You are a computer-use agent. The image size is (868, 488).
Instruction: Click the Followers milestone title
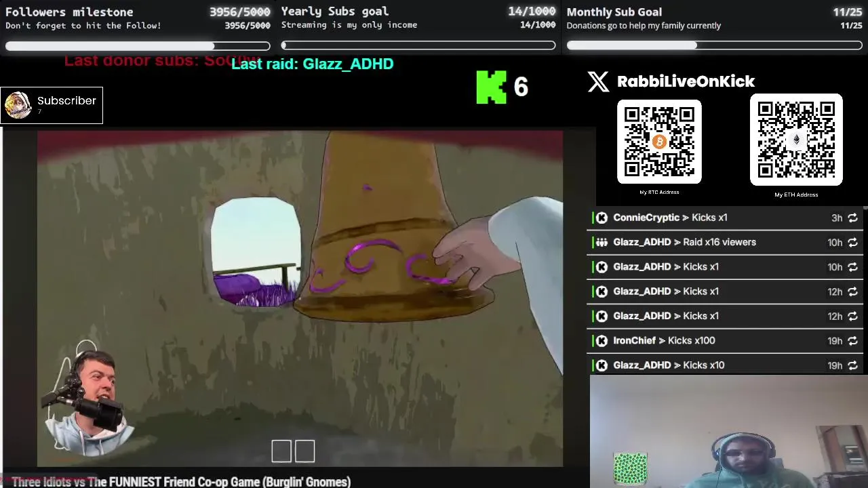[x=69, y=12]
